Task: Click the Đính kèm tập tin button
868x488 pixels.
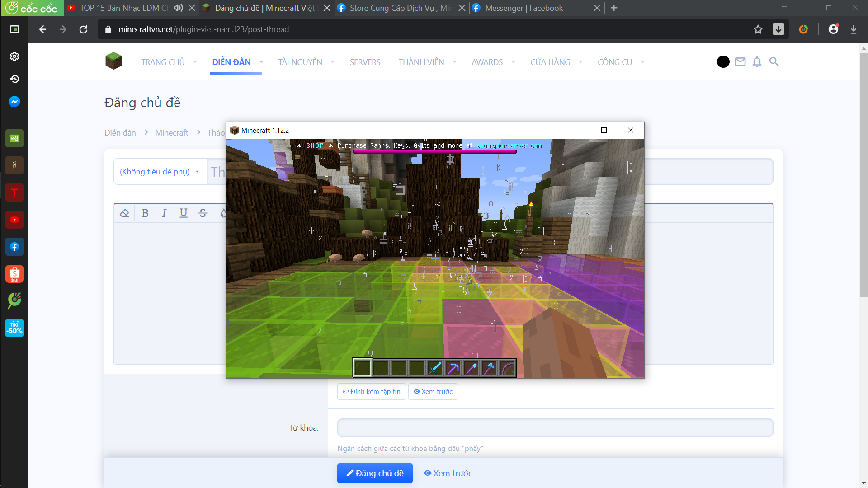Action: click(371, 392)
